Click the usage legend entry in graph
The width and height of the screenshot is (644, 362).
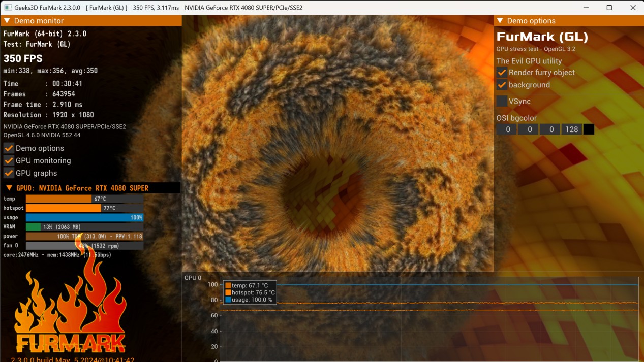point(249,300)
